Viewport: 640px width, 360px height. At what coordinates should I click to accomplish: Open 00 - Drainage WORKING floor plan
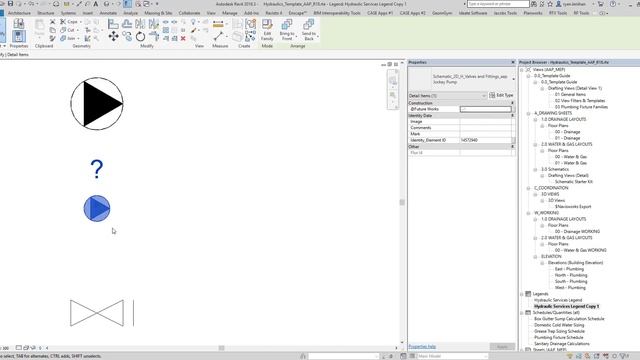577,231
